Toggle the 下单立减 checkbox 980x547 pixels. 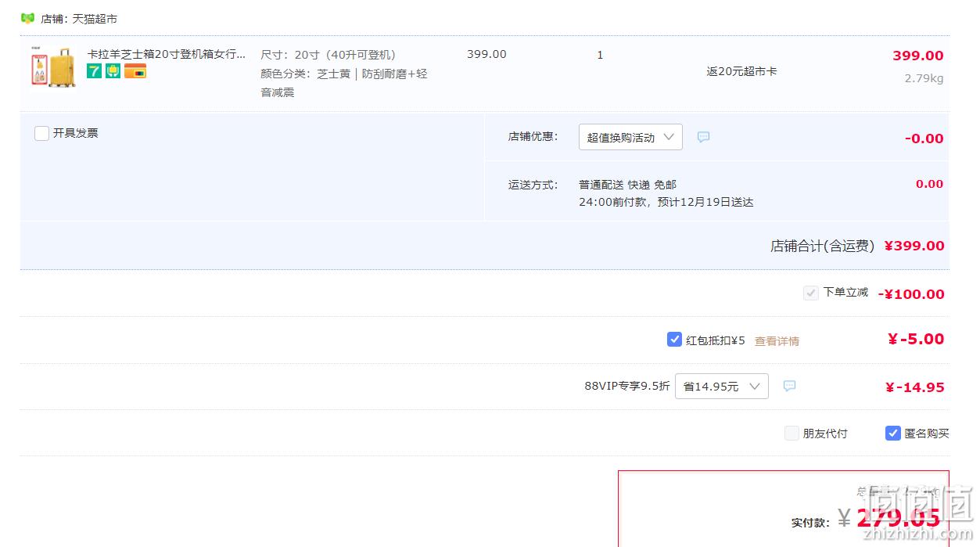click(x=810, y=293)
